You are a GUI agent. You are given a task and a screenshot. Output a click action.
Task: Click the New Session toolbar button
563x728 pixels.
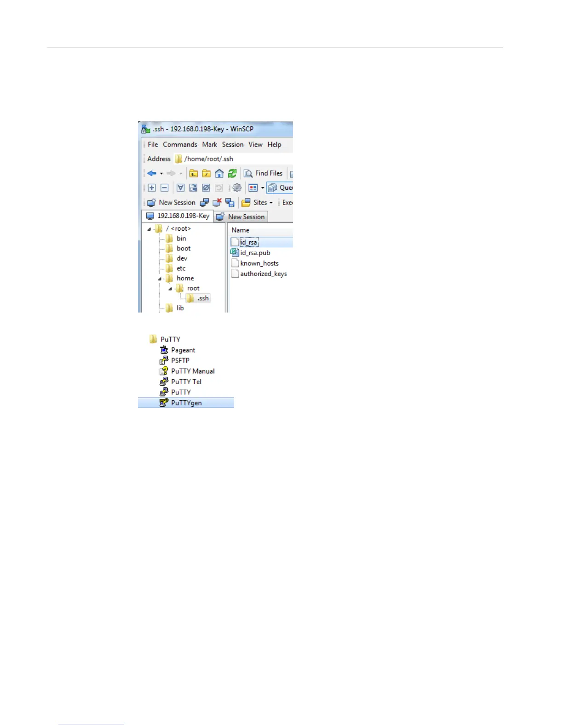click(171, 202)
